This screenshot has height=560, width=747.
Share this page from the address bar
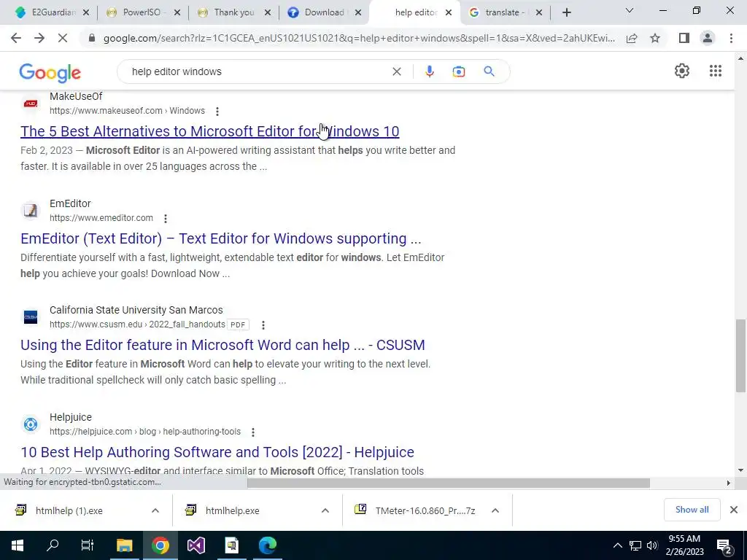(632, 38)
